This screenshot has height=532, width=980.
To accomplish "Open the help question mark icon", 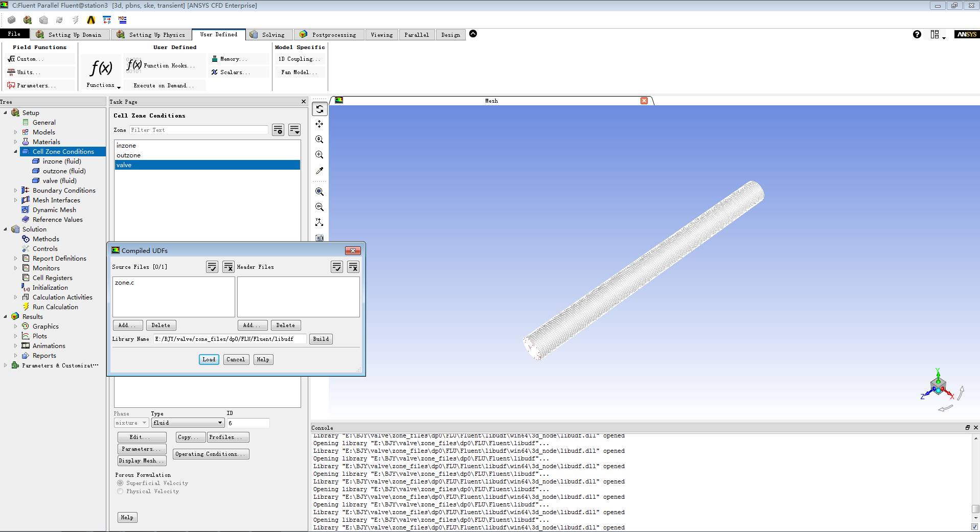I will (917, 34).
